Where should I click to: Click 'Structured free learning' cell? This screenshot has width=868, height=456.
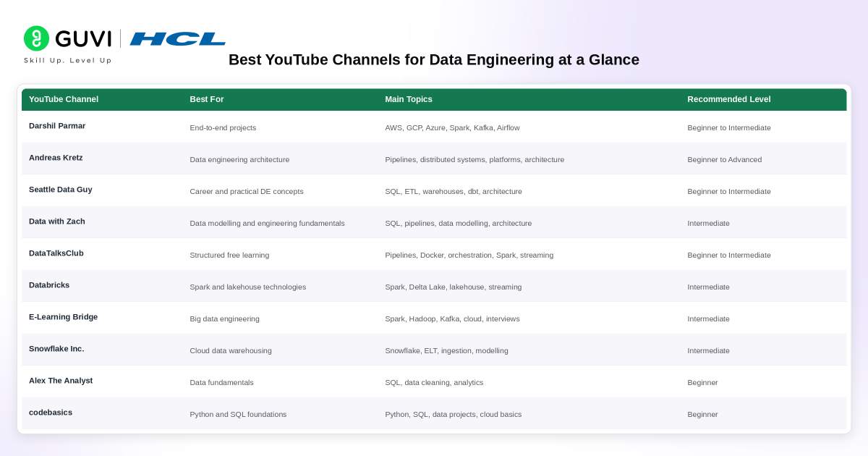(229, 256)
